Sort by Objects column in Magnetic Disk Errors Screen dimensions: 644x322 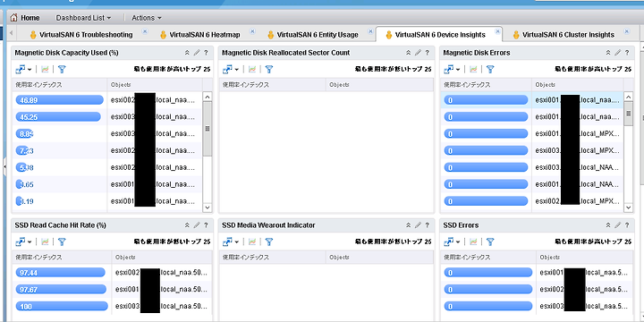pyautogui.click(x=578, y=85)
